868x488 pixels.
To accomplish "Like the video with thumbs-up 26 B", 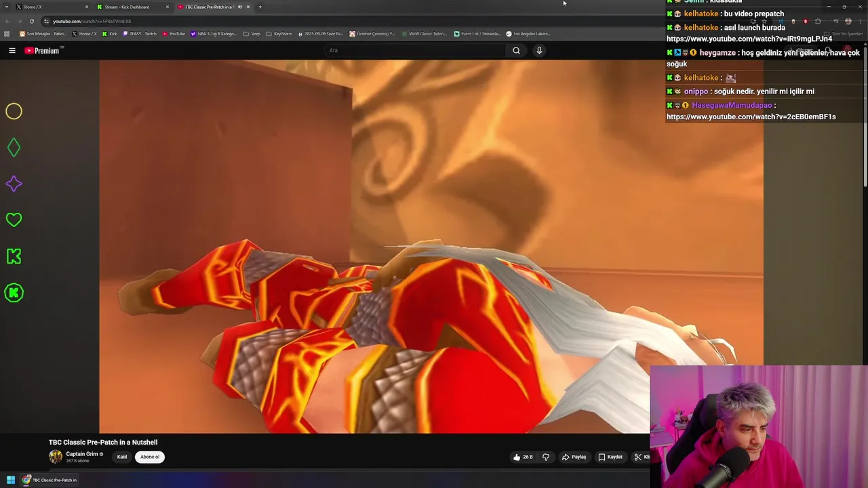I will [523, 457].
